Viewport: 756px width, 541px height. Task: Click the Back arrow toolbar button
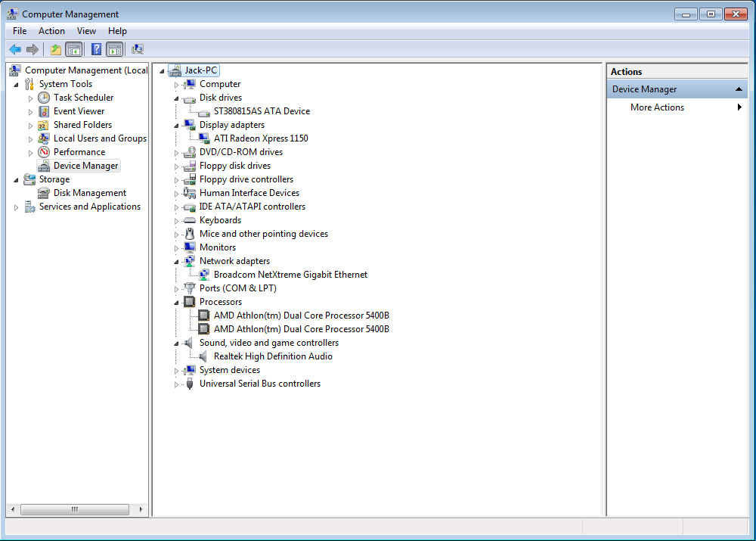coord(15,49)
